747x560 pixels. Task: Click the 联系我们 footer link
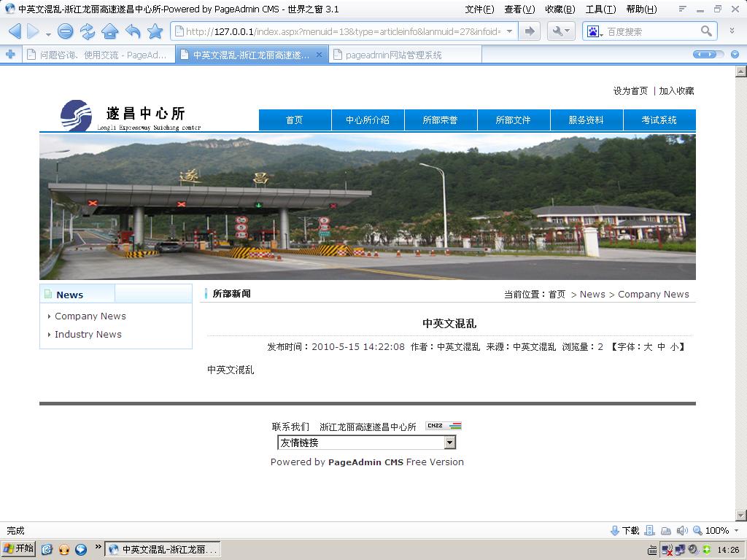(x=290, y=427)
